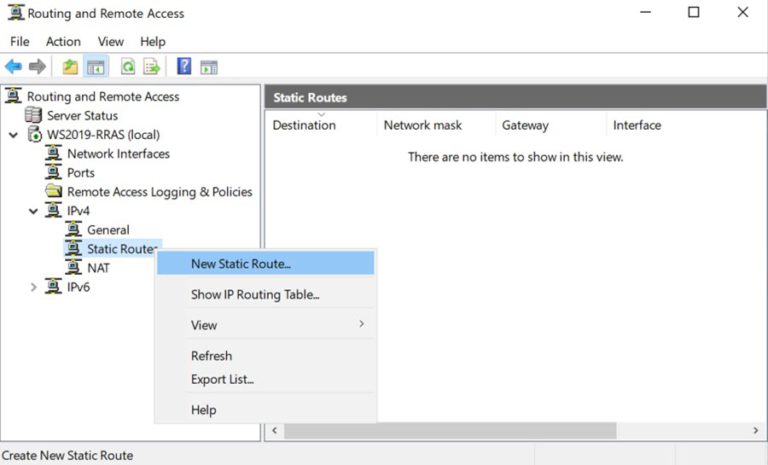Image resolution: width=768 pixels, height=465 pixels.
Task: Toggle Show/Hide Console Tree toolbar icon
Action: (x=96, y=66)
